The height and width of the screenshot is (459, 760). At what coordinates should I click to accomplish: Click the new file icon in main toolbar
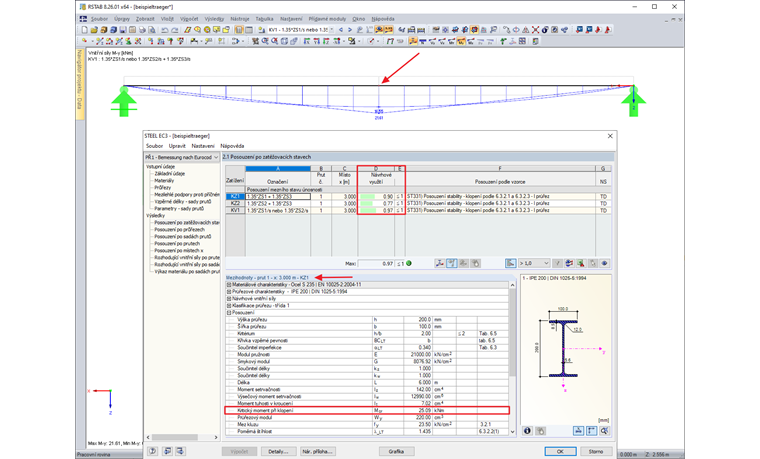point(85,30)
